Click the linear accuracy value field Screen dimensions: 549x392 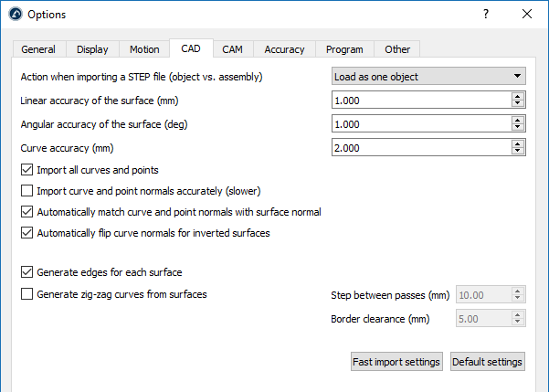(x=420, y=101)
